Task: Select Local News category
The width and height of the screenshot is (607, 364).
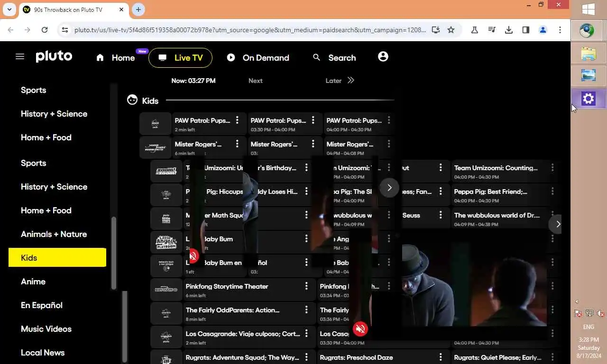Action: click(43, 353)
